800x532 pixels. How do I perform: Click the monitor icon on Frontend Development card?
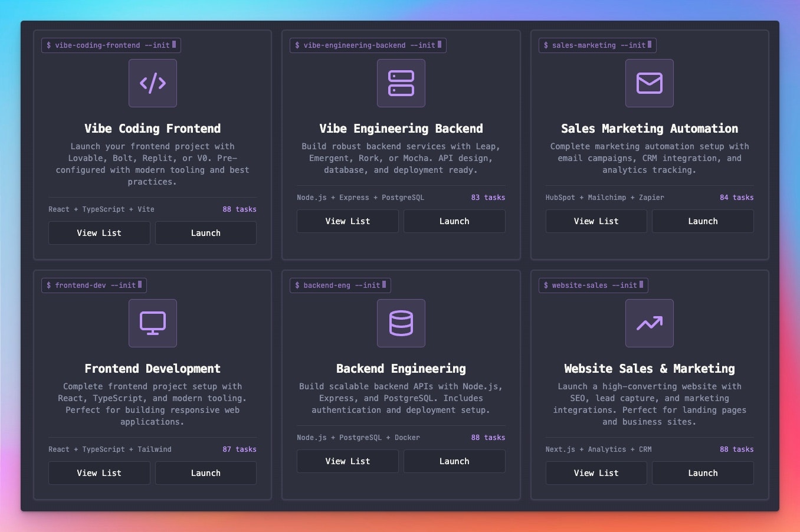pos(152,323)
